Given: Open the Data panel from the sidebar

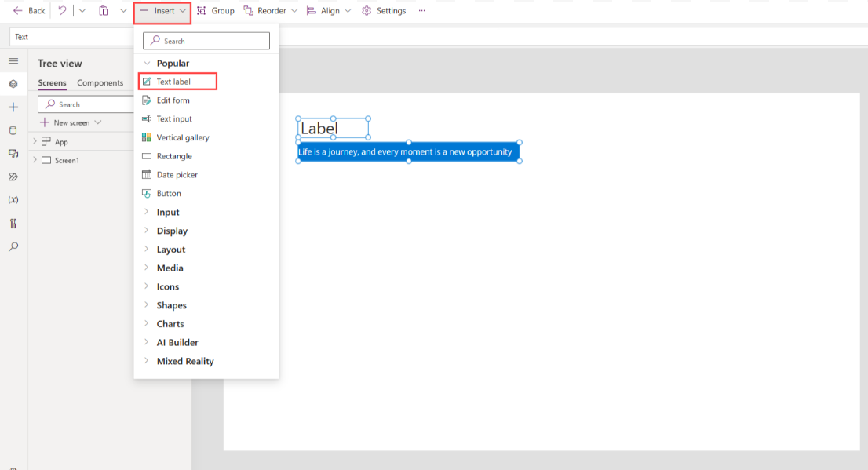Looking at the screenshot, I should pos(13,130).
